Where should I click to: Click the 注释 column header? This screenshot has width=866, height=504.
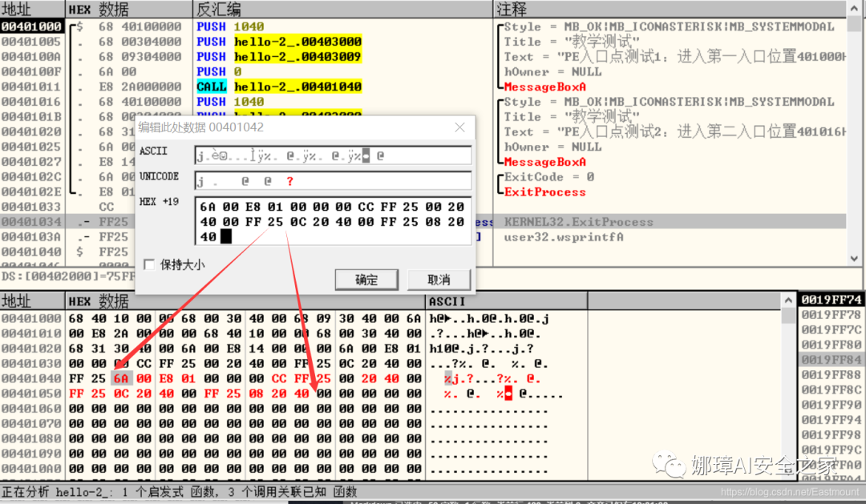(x=670, y=9)
